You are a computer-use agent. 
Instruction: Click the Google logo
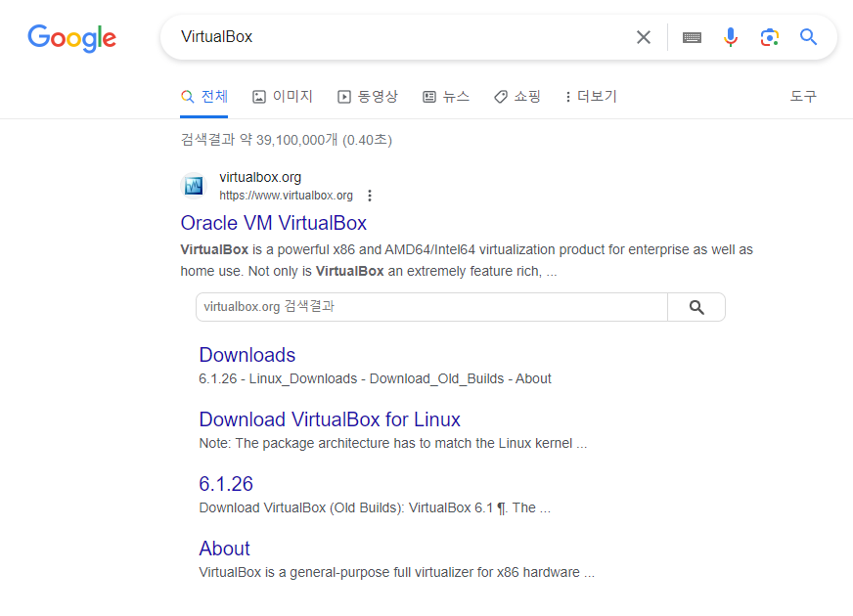[71, 38]
